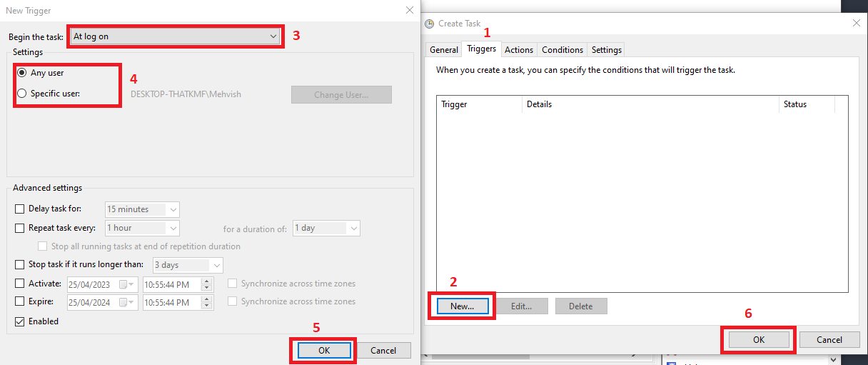Switch to the General tab
This screenshot has width=868, height=365.
pos(444,50)
